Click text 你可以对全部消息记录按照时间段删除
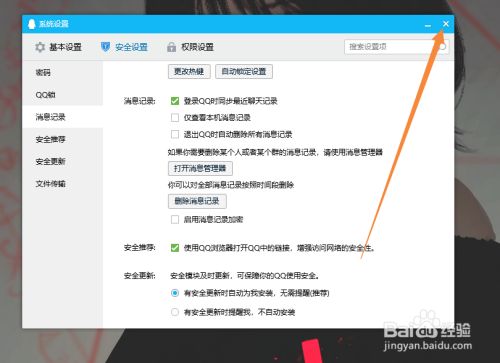This screenshot has height=363, width=500. (231, 185)
